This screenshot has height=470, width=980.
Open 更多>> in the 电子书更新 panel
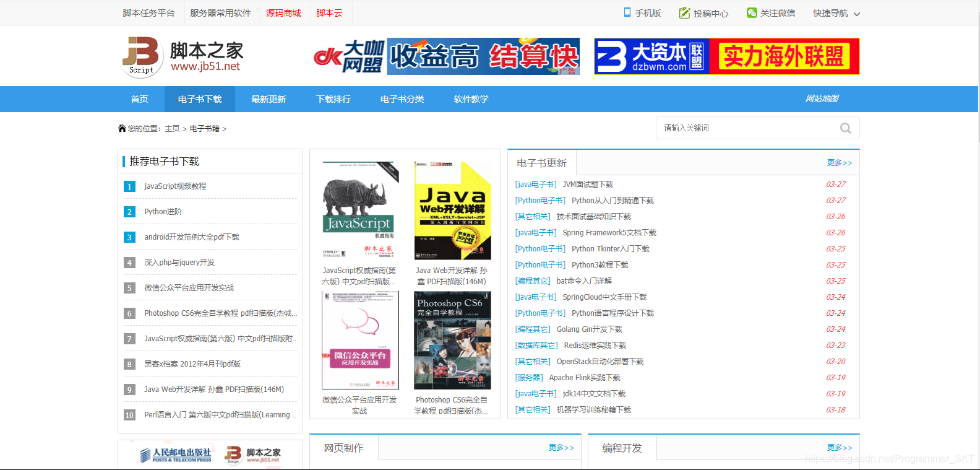click(x=840, y=163)
